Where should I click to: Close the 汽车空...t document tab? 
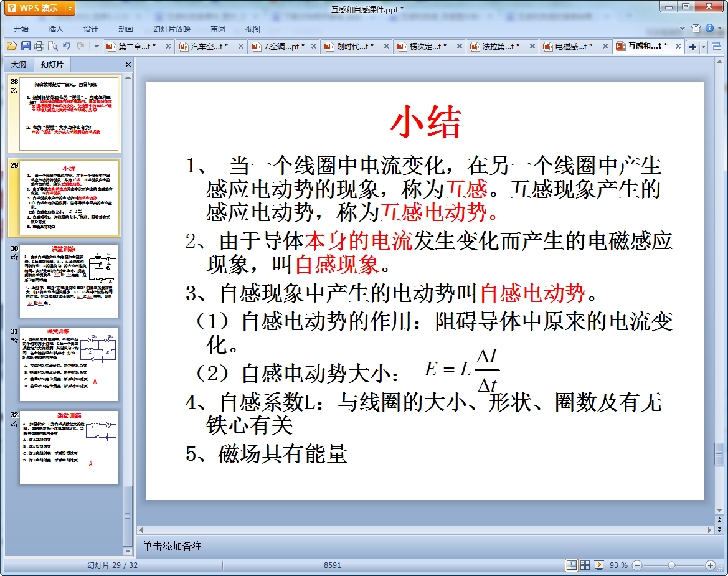tap(241, 47)
